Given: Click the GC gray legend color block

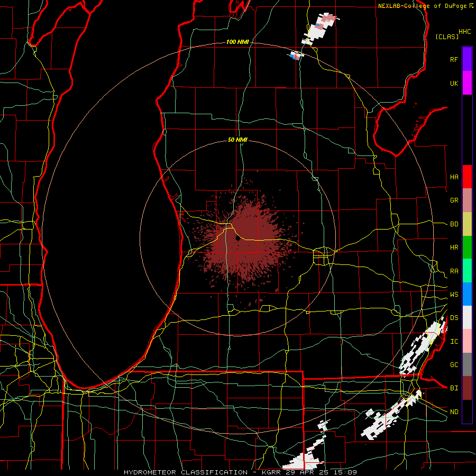Looking at the screenshot, I should (x=467, y=364).
